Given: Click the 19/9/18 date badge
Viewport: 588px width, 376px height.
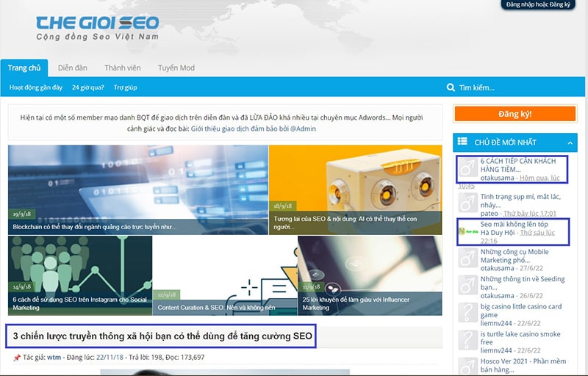Looking at the screenshot, I should pyautogui.click(x=22, y=214).
